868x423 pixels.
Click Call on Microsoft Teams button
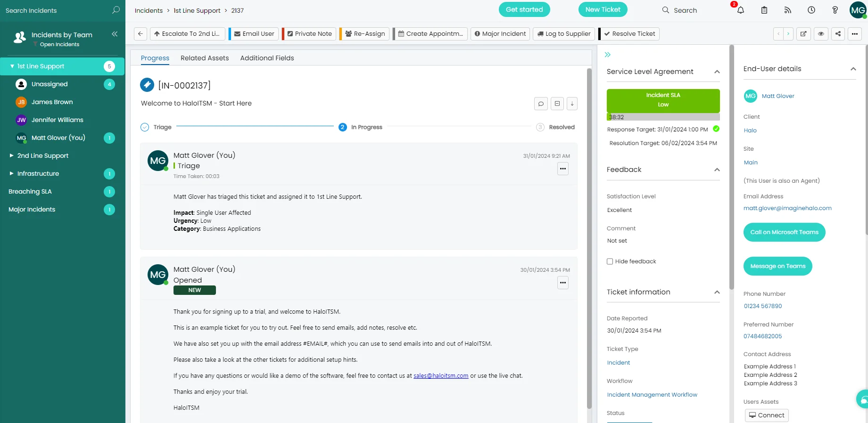pyautogui.click(x=785, y=232)
